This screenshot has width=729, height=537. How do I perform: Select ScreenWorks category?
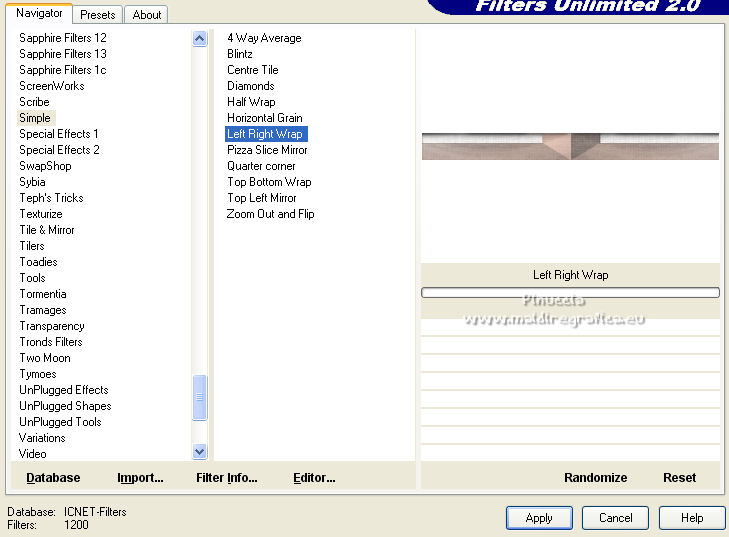[x=52, y=86]
